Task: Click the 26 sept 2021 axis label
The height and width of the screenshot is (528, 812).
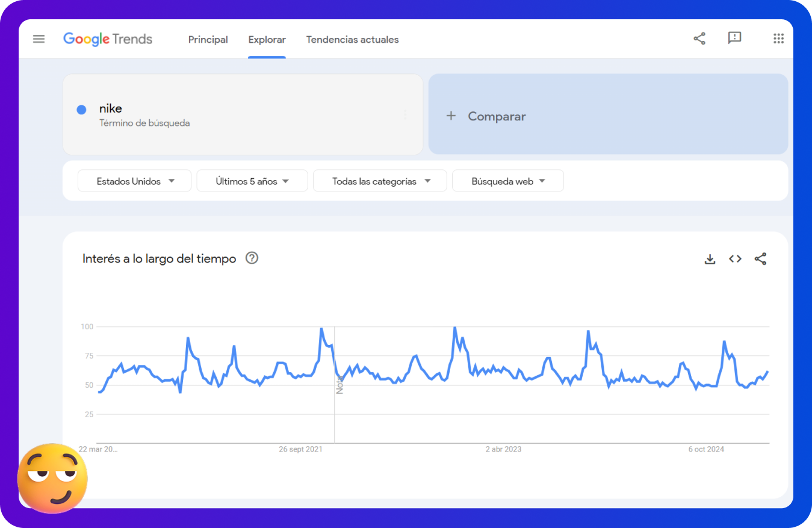Action: [300, 449]
